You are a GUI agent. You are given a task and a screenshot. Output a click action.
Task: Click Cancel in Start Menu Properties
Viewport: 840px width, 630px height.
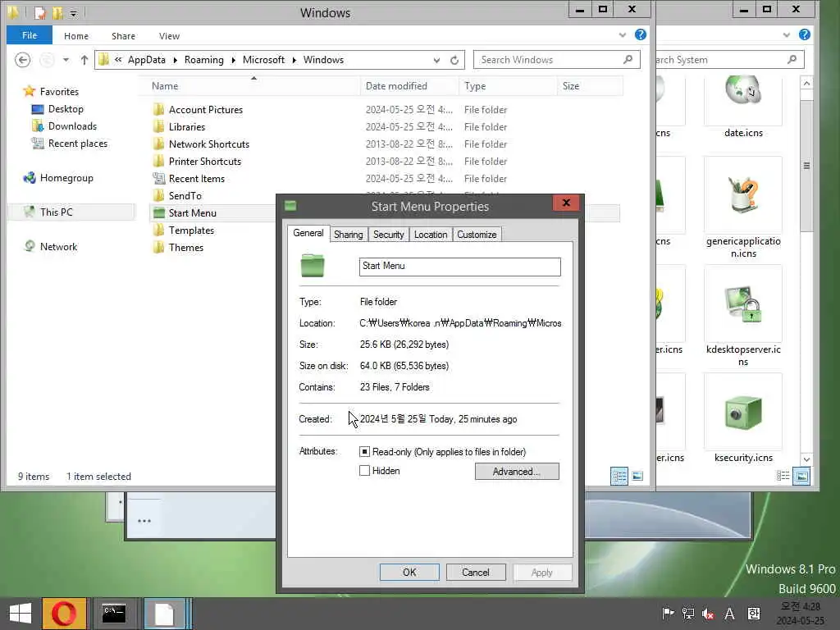476,572
